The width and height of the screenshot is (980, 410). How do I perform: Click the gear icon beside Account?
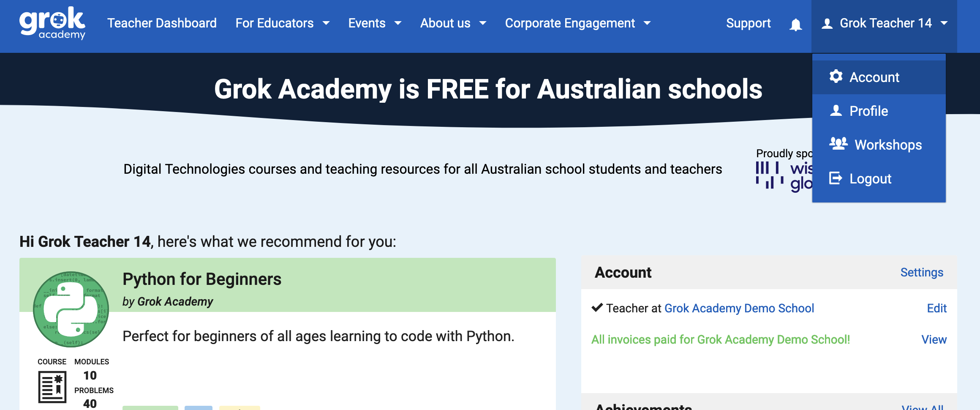(836, 77)
